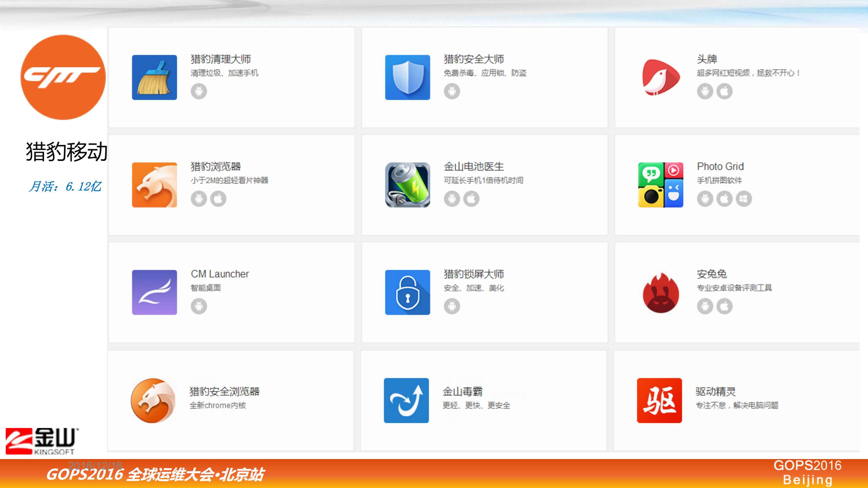Open the CM Launcher purple icon
Viewport: 868px width, 488px height.
[154, 292]
